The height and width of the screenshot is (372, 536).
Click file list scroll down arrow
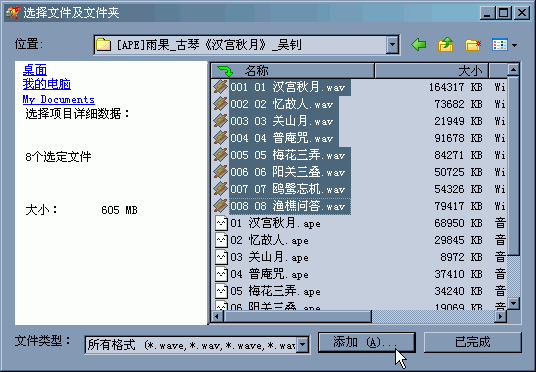[x=513, y=303]
